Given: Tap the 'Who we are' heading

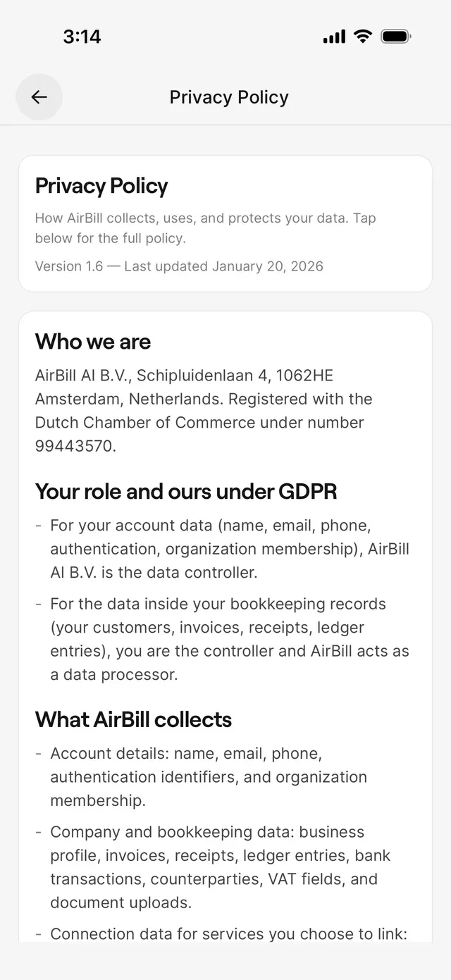Looking at the screenshot, I should [93, 342].
